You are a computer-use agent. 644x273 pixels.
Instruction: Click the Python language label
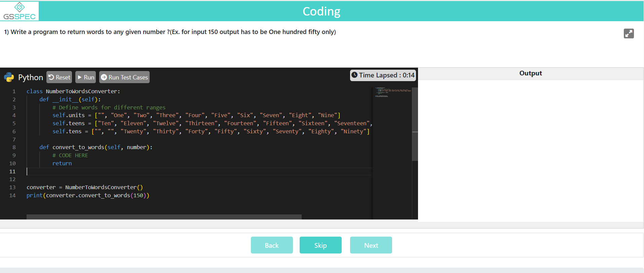[31, 77]
